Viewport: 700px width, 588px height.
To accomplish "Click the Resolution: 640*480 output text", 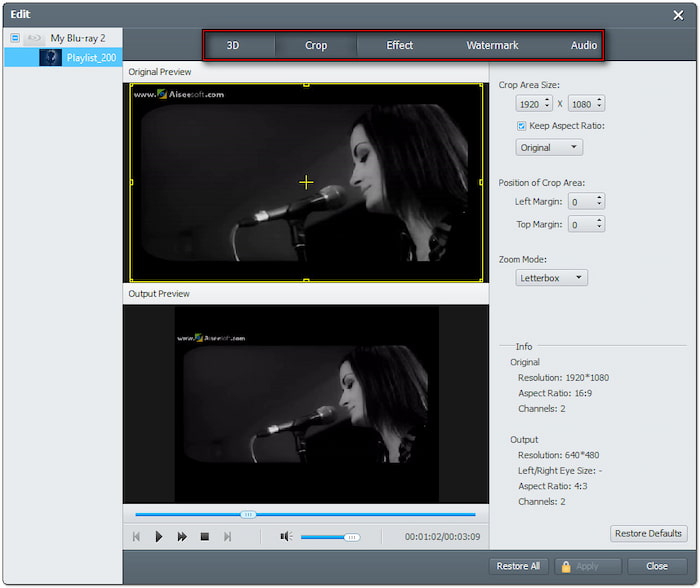I will (558, 455).
